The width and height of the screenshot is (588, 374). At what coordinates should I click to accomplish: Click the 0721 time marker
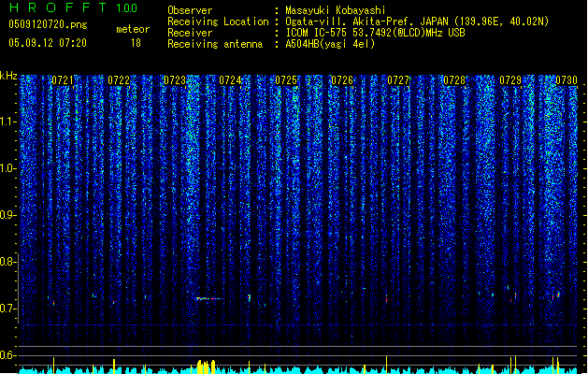(63, 80)
